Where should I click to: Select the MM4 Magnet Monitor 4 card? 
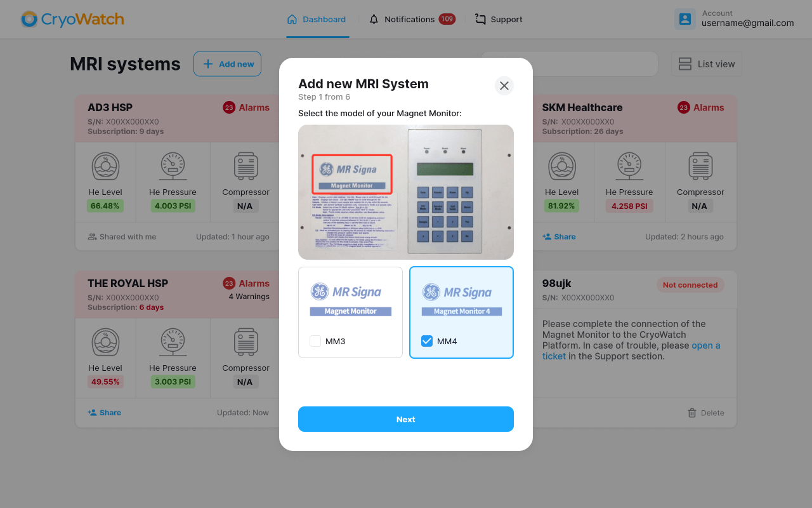[x=462, y=312]
